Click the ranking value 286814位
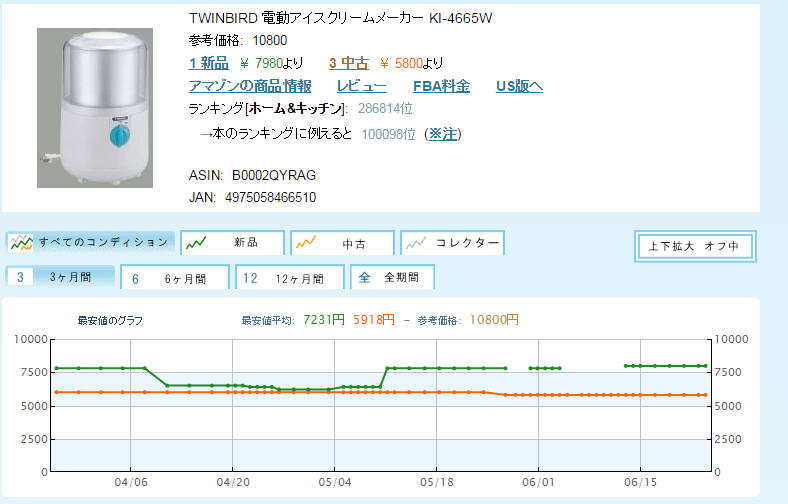 [x=385, y=109]
